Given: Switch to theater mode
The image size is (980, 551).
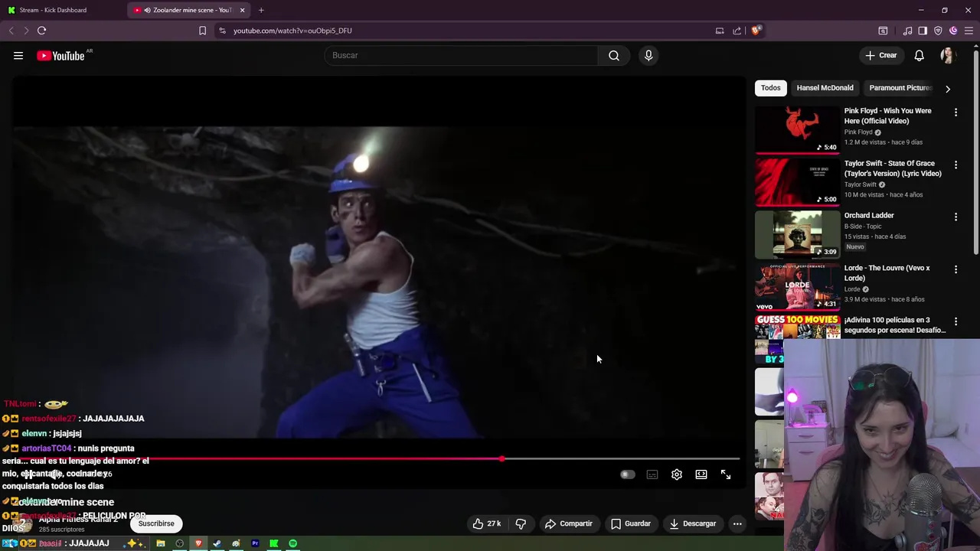Looking at the screenshot, I should click(x=701, y=474).
